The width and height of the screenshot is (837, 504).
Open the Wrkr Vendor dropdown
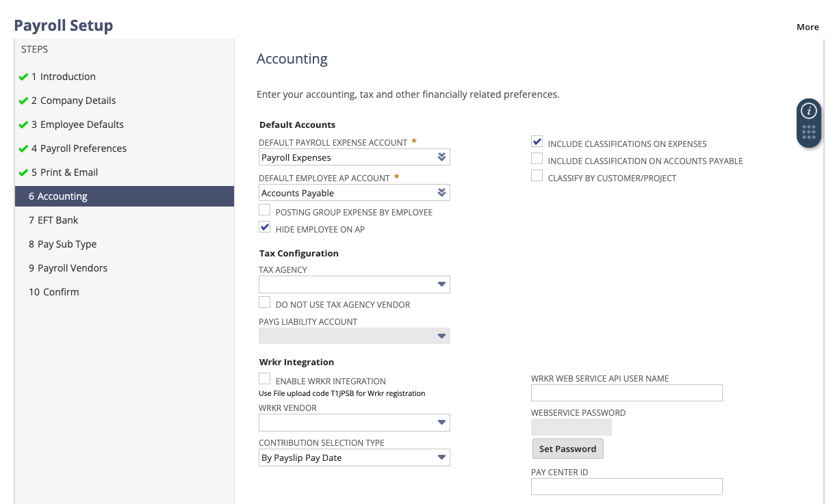441,422
